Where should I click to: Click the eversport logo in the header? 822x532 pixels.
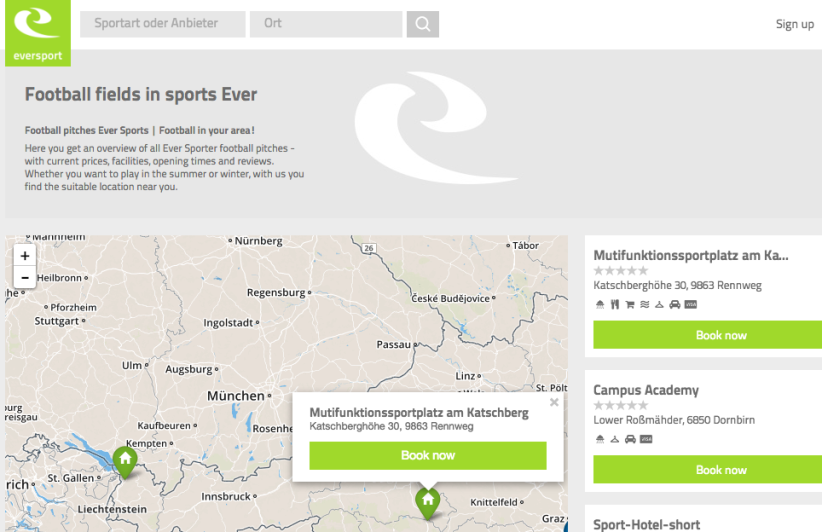pyautogui.click(x=38, y=32)
